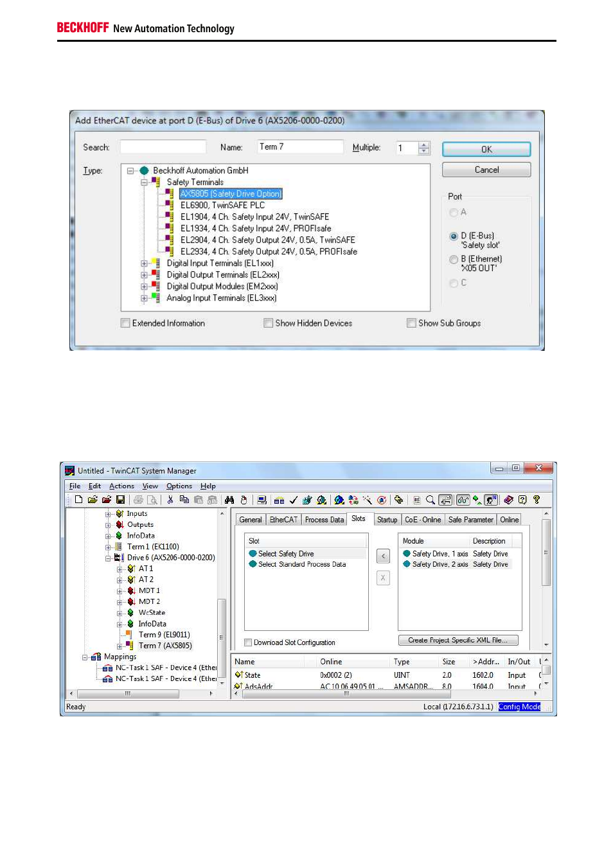Click the Save floppy disk toolbar icon

click(120, 499)
